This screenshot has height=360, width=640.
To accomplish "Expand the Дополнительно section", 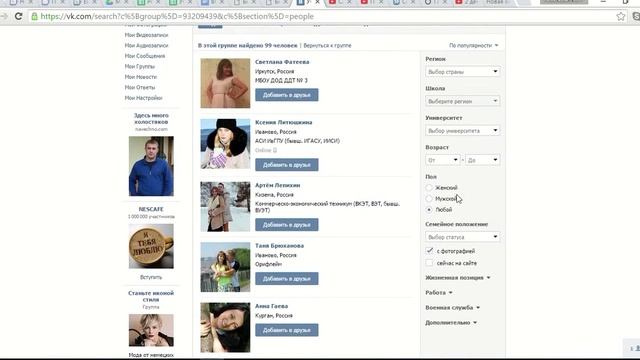I will pyautogui.click(x=451, y=322).
